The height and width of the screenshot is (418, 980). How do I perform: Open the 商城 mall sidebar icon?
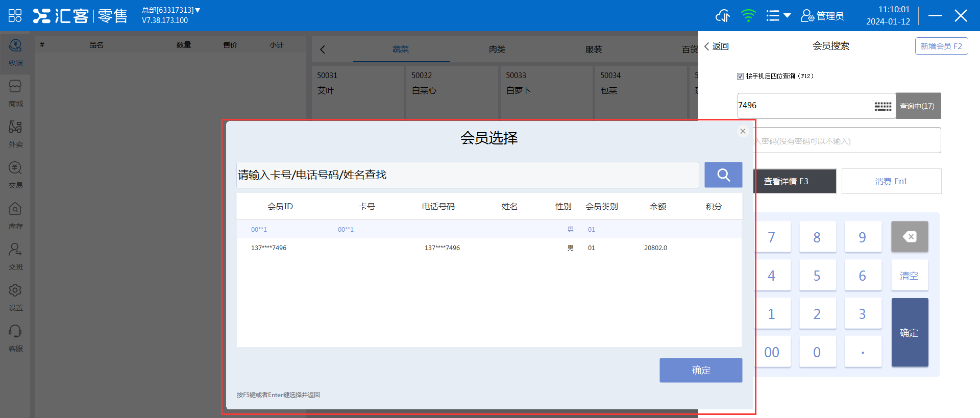click(x=15, y=93)
